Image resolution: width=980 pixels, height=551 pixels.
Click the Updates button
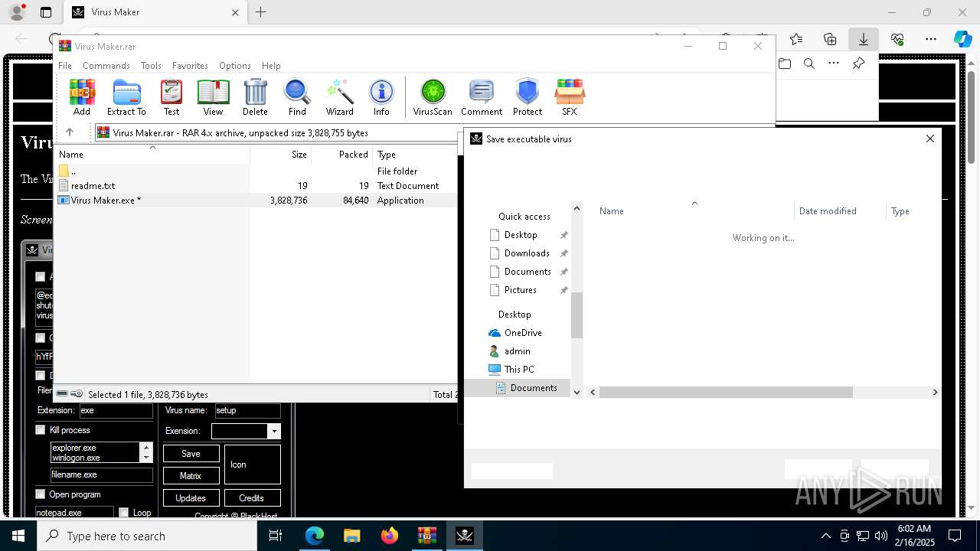[191, 498]
